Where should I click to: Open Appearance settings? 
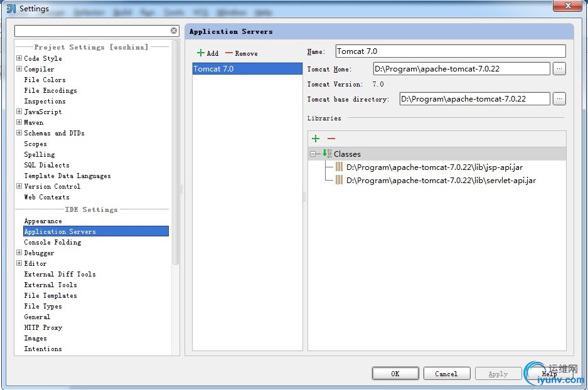[x=43, y=221]
